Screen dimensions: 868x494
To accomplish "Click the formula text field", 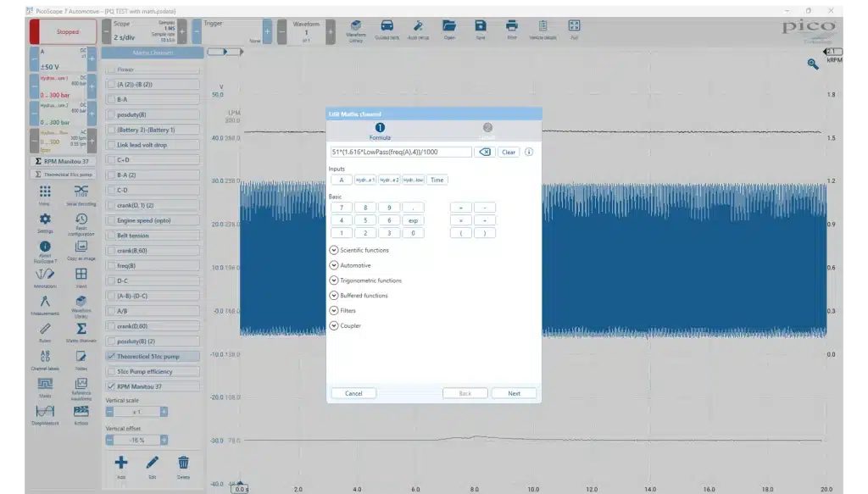I will coord(401,153).
